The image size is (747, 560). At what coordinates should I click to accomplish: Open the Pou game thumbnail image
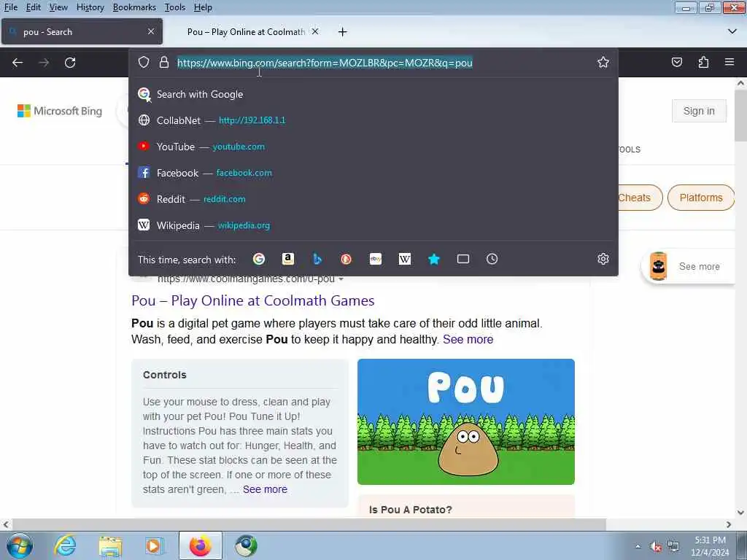[466, 422]
